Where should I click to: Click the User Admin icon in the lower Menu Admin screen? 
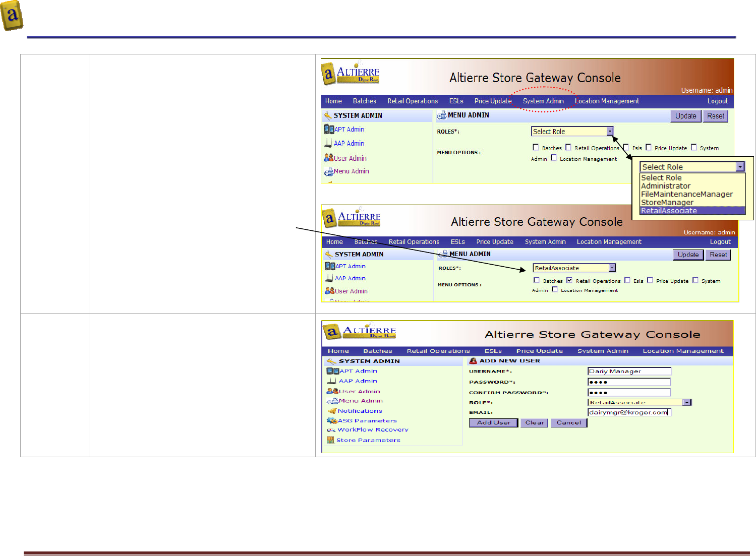click(330, 291)
